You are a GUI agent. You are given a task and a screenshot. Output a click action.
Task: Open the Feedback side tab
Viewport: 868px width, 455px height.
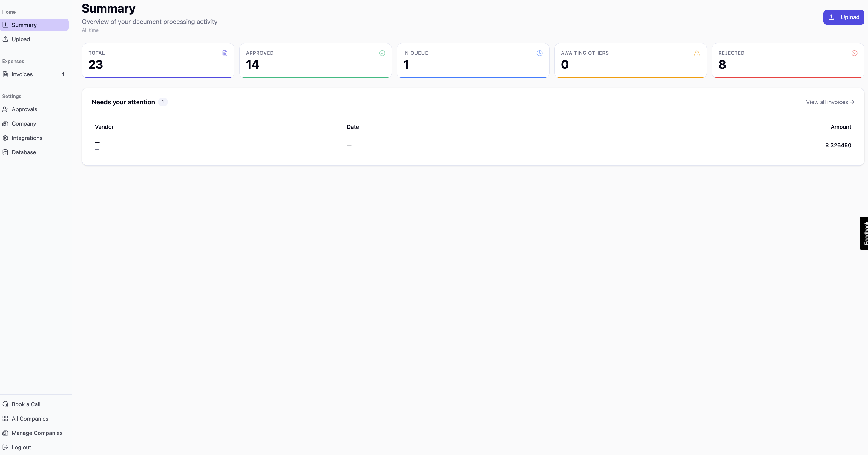[x=864, y=233]
